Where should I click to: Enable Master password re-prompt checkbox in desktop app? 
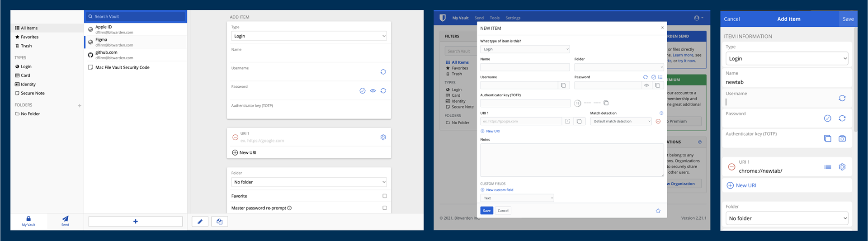(385, 208)
